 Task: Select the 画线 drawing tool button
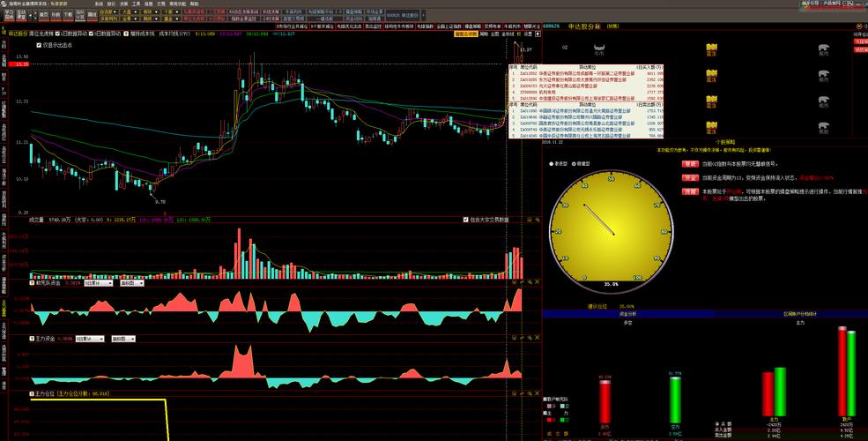pyautogui.click(x=92, y=14)
